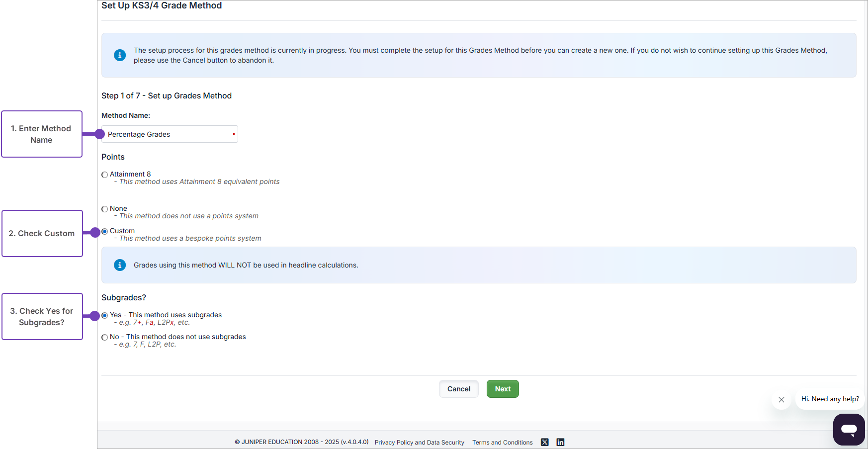The width and height of the screenshot is (868, 449).
Task: Select the None points radio option
Action: pyautogui.click(x=104, y=209)
